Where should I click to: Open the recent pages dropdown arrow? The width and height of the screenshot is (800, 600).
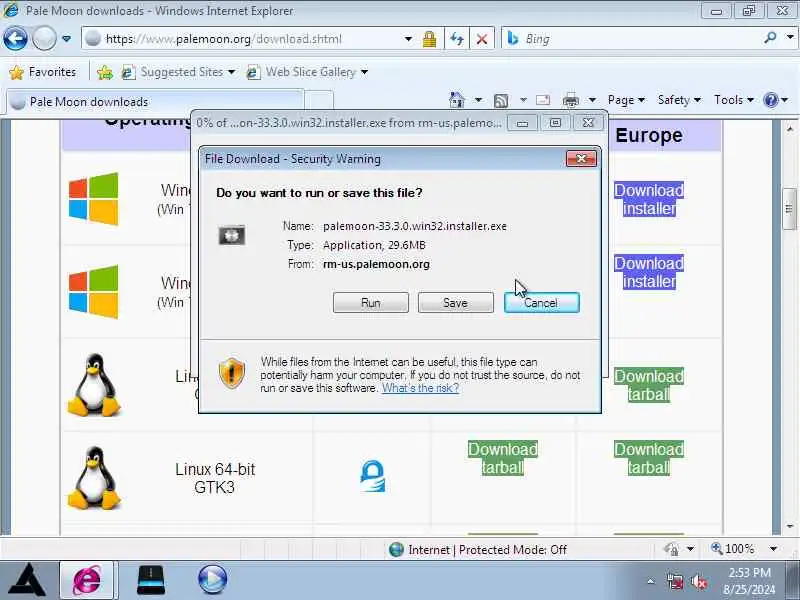(66, 39)
